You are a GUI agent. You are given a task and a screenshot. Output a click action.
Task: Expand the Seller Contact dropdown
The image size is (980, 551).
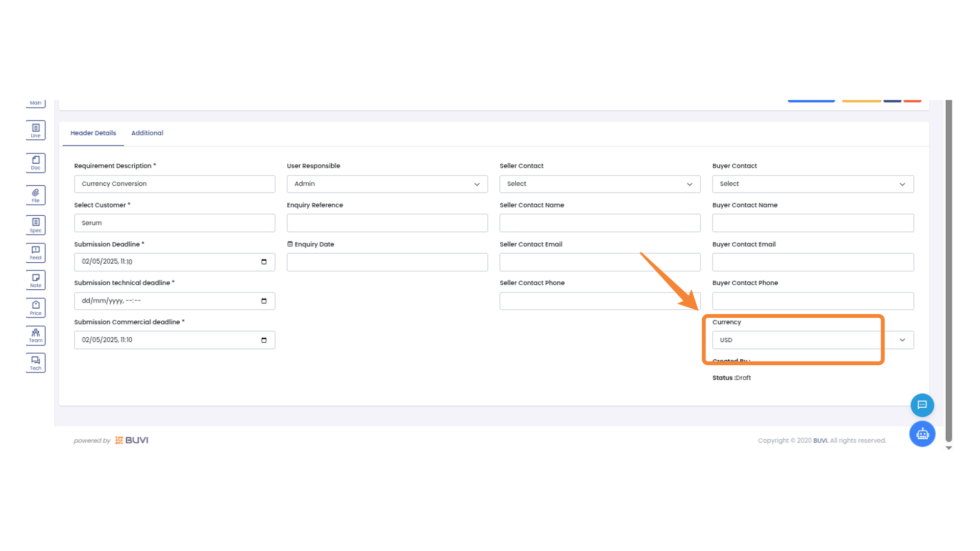tap(599, 184)
